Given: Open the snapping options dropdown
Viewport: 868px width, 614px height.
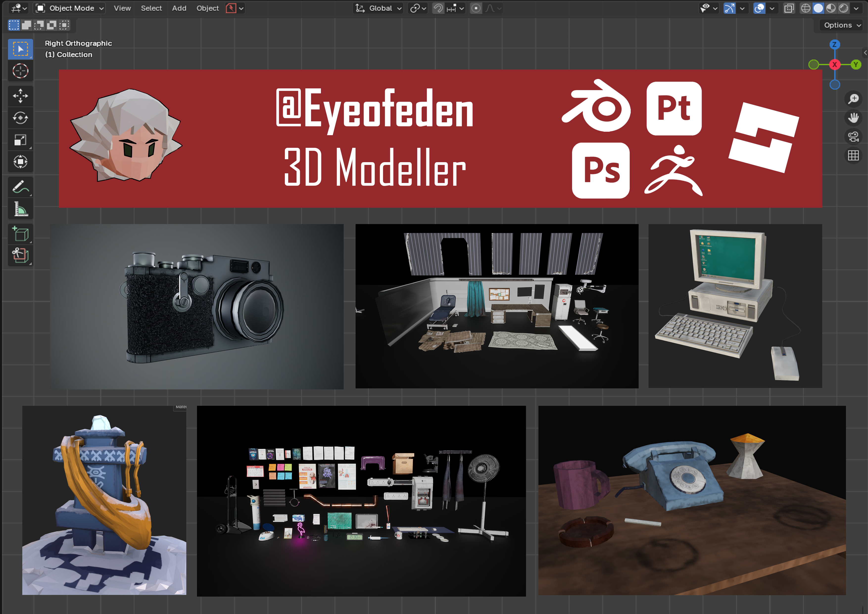Looking at the screenshot, I should pos(456,8).
